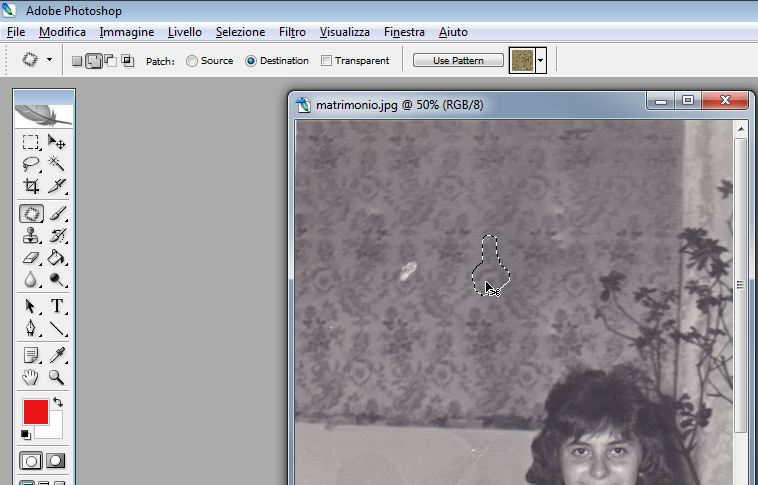Select the Path Selection arrow tool

(30, 306)
